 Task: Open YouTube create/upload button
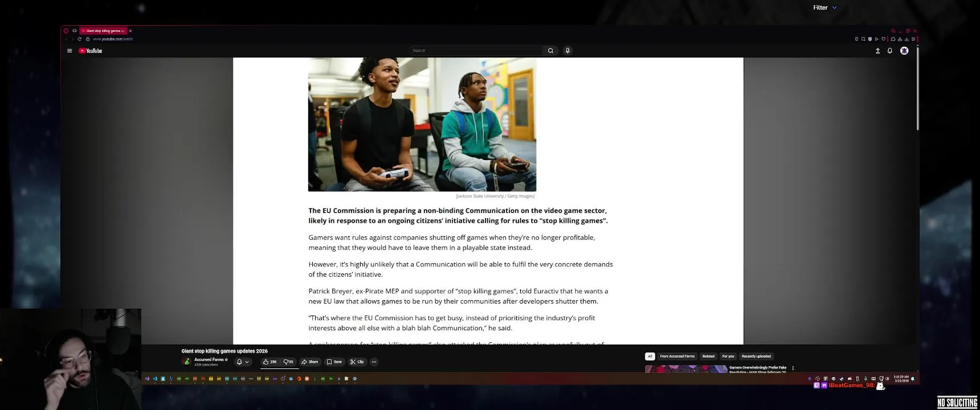point(877,51)
